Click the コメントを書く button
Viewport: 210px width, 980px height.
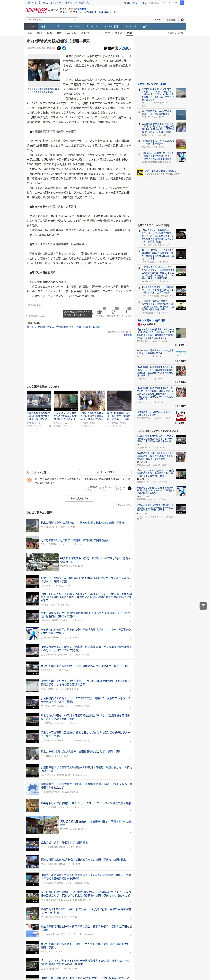(x=105, y=472)
